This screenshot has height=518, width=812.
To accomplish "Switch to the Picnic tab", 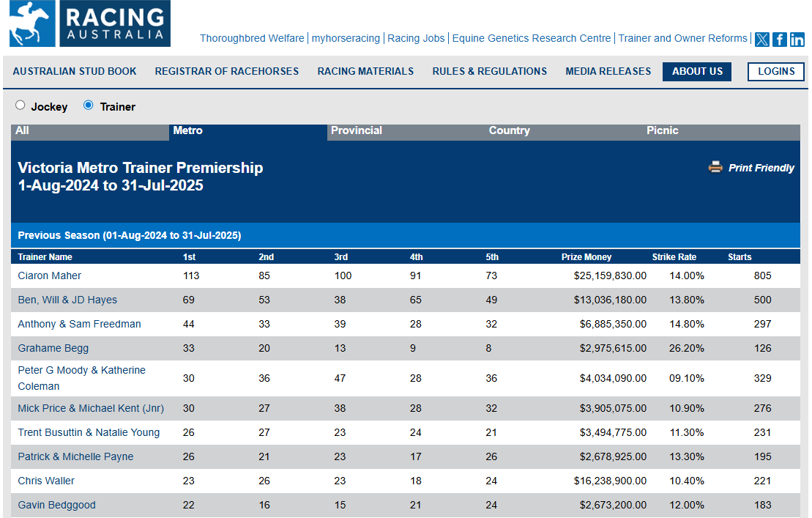I will 663,130.
